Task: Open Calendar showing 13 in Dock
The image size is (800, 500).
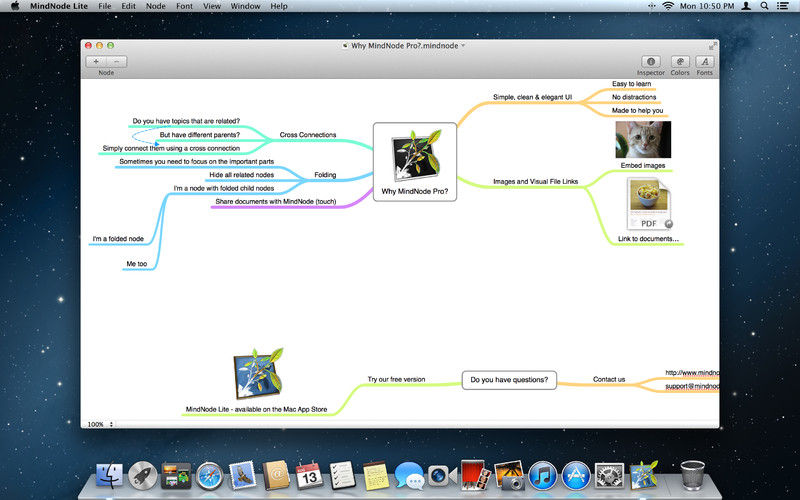Action: pyautogui.click(x=309, y=476)
